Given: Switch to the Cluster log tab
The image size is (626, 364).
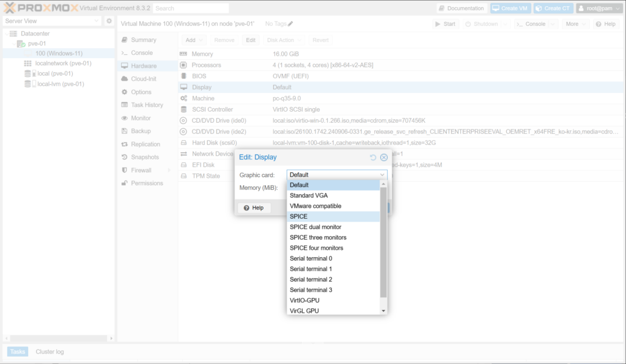Looking at the screenshot, I should [50, 352].
